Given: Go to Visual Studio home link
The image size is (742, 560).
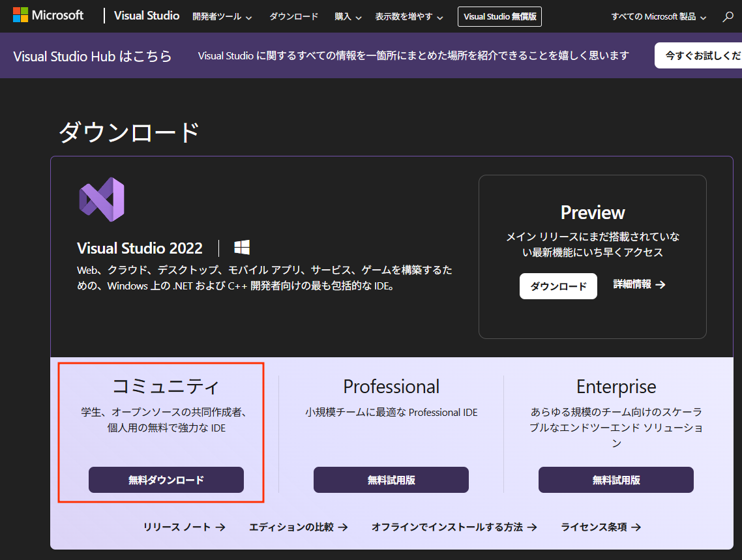Looking at the screenshot, I should tap(147, 16).
